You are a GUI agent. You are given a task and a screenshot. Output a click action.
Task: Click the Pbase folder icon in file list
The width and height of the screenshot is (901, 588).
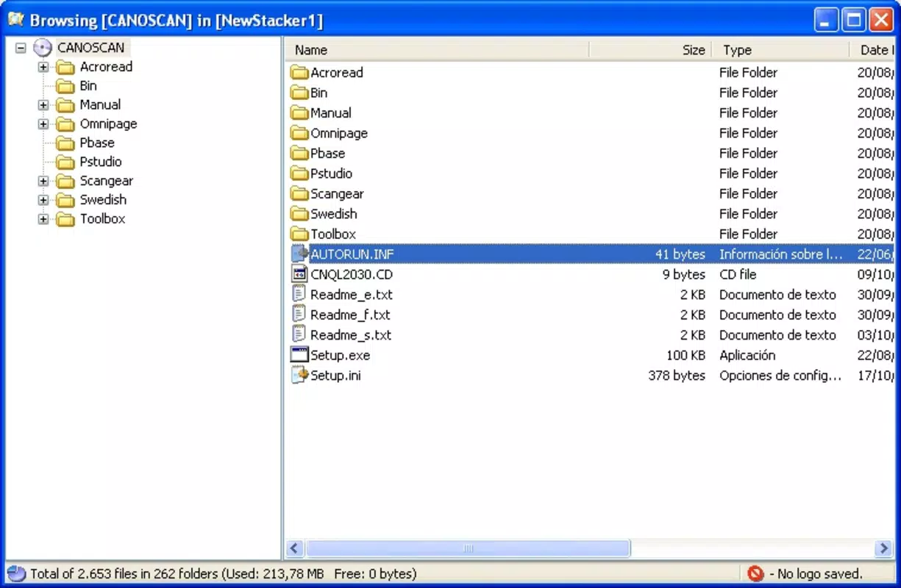coord(299,153)
